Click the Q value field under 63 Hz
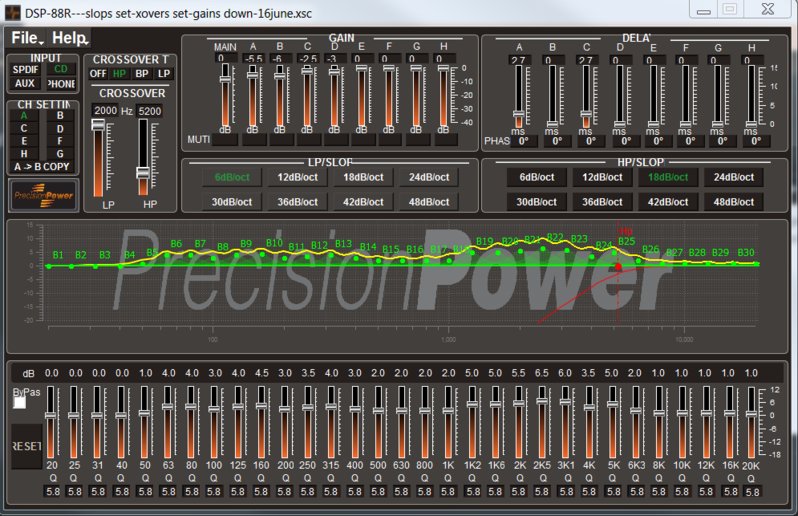798x516 pixels. pyautogui.click(x=168, y=492)
